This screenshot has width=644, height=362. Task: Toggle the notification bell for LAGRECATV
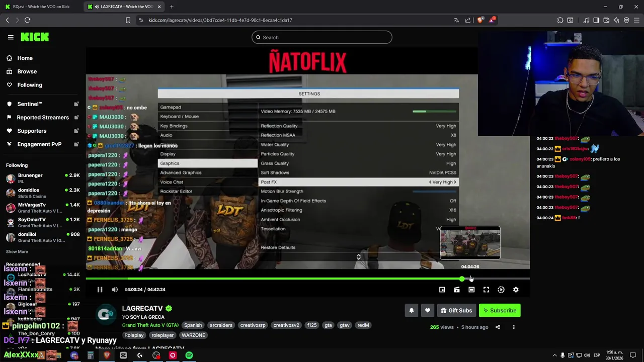(411, 311)
